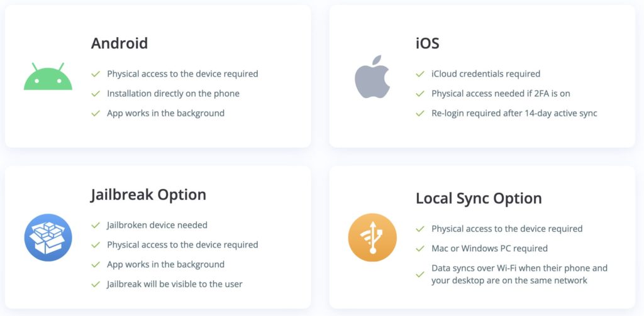Click checkmark next to Re-login required item
644x316 pixels.
point(419,114)
